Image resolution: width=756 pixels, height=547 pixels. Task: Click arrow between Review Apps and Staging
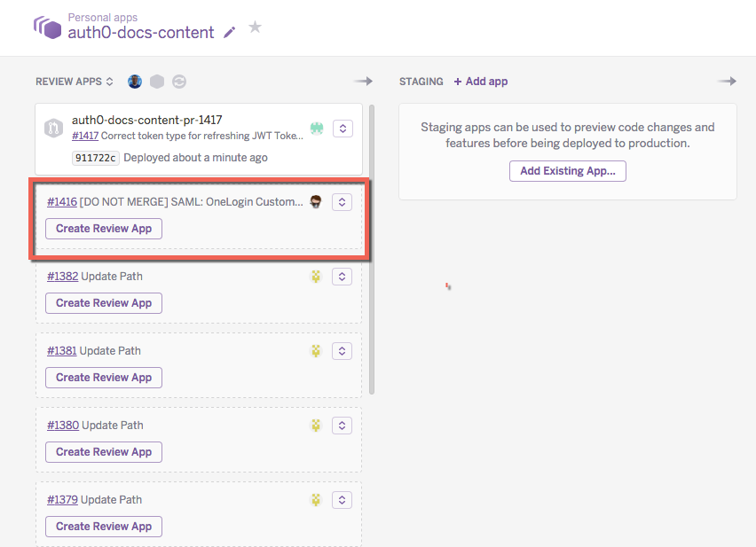[x=363, y=81]
